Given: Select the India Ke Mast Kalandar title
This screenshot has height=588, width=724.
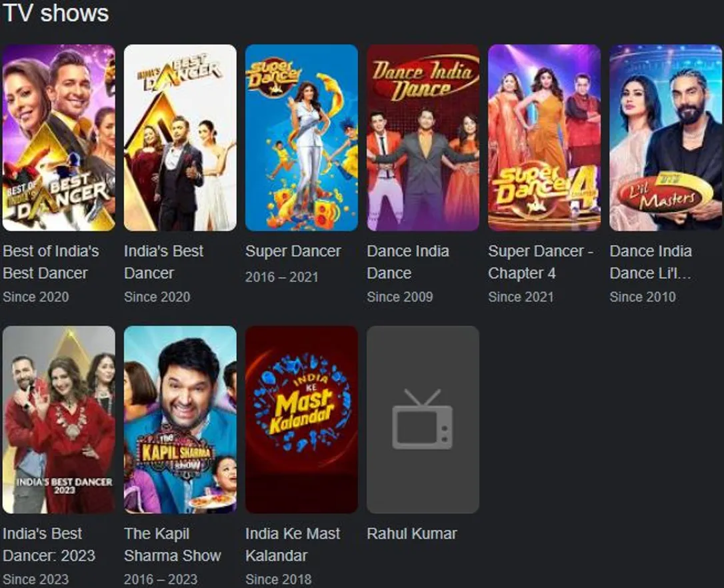Looking at the screenshot, I should (x=293, y=545).
